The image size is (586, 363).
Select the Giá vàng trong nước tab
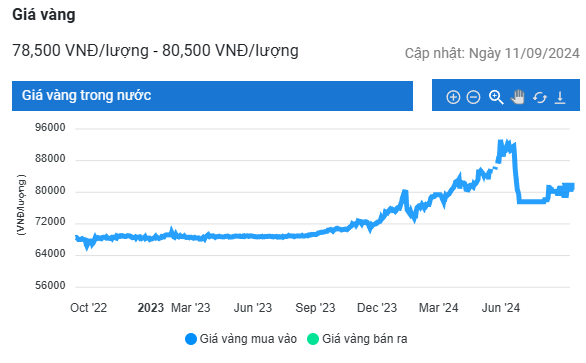pyautogui.click(x=212, y=96)
